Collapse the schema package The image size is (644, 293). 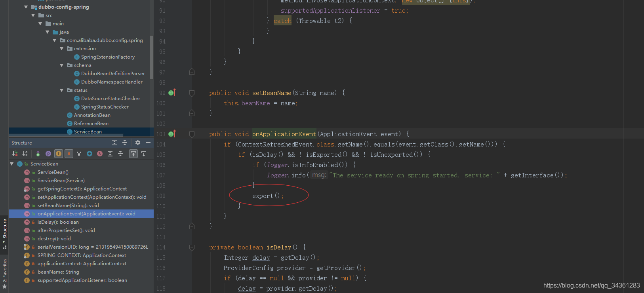coord(62,65)
